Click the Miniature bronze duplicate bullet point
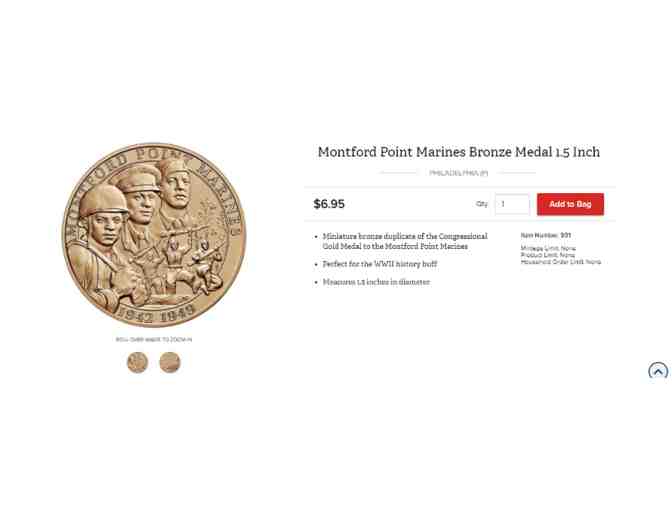The image size is (672, 510). tap(405, 241)
